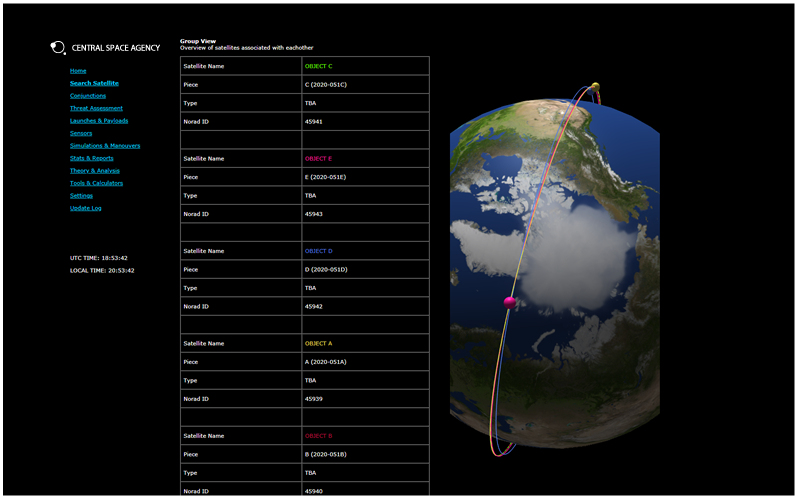The width and height of the screenshot is (800, 500).
Task: View Stats & Reports
Action: tap(92, 158)
